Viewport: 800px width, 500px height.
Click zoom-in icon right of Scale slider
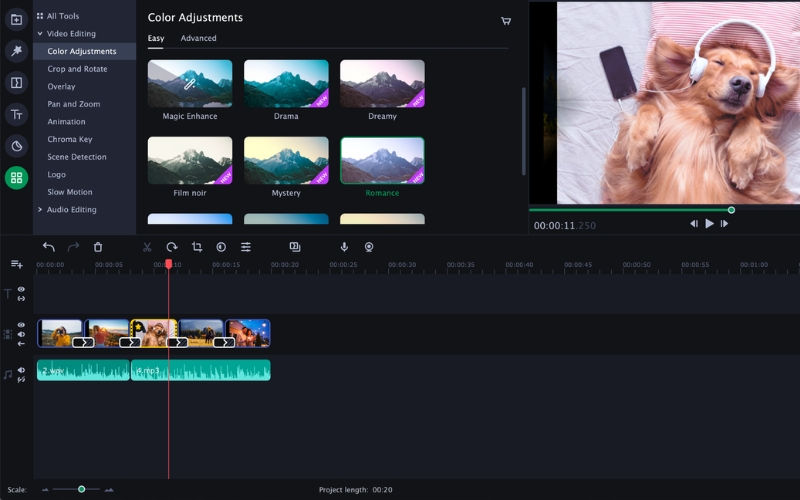click(109, 490)
